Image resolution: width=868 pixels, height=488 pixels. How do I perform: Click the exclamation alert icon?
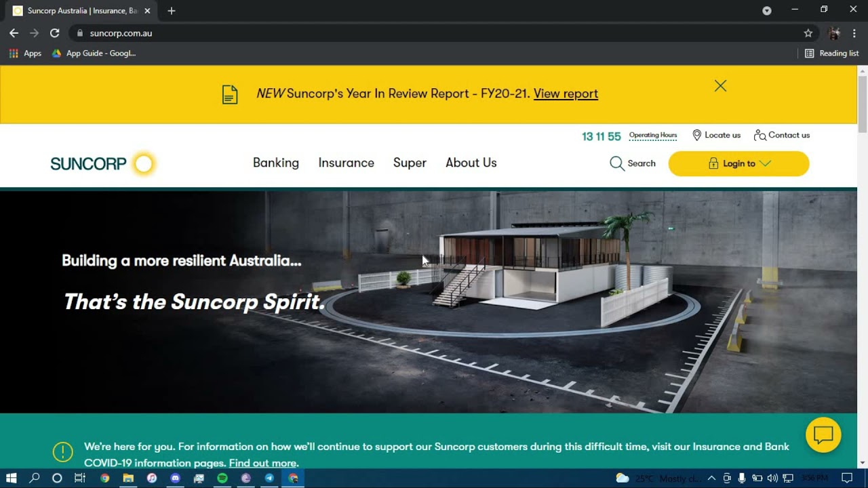tap(62, 451)
